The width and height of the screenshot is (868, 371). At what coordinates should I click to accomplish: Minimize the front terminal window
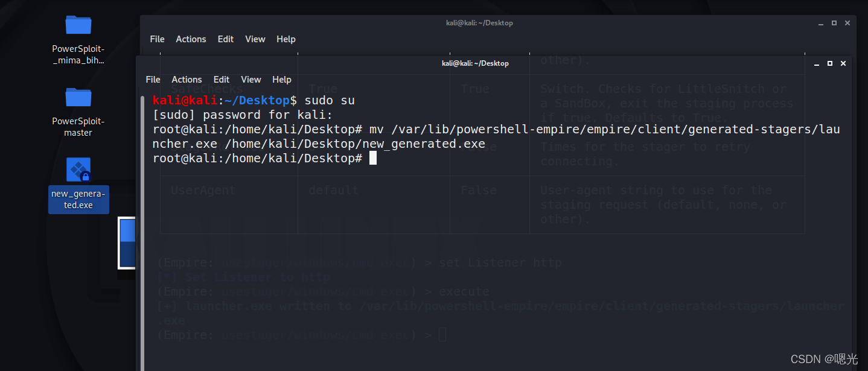click(816, 63)
